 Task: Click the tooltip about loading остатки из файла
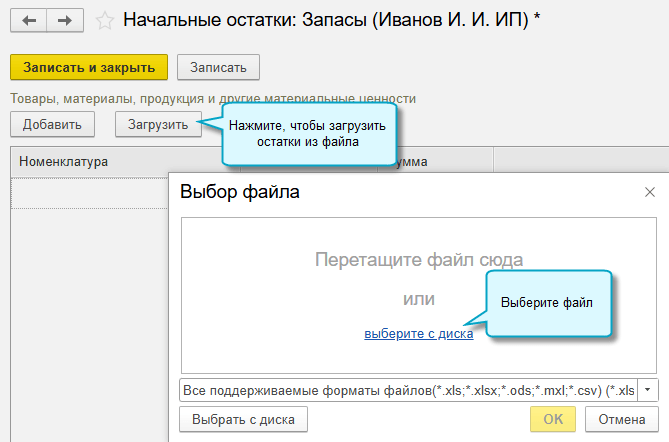point(306,134)
